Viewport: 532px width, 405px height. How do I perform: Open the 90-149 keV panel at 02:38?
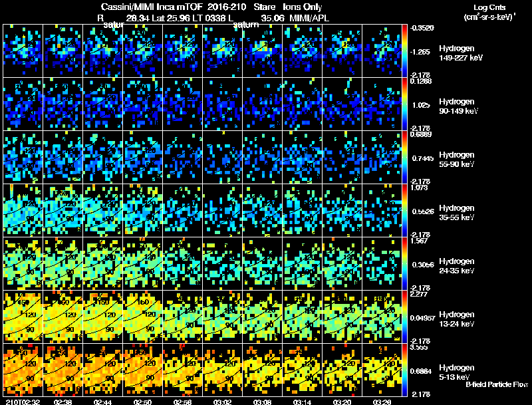click(63, 104)
